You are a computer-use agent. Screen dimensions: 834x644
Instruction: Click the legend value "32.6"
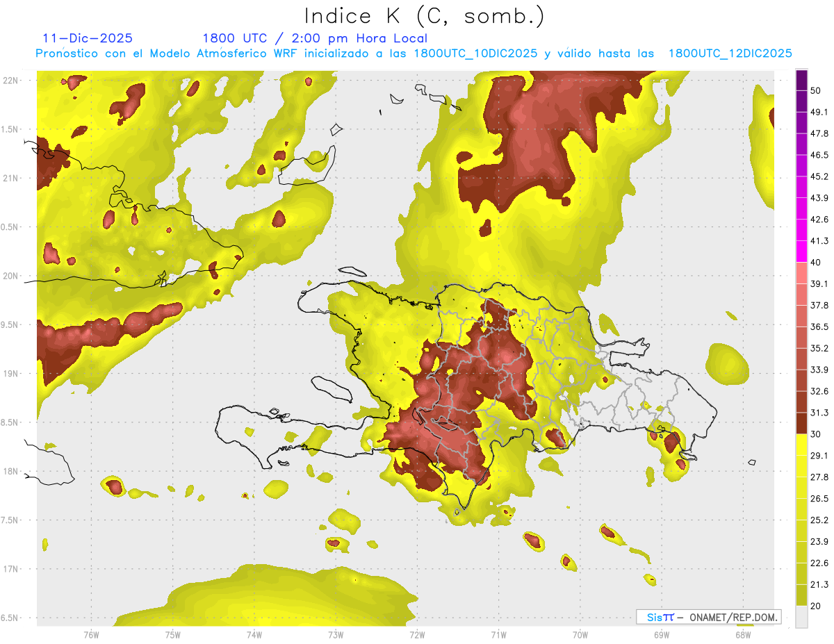(819, 391)
